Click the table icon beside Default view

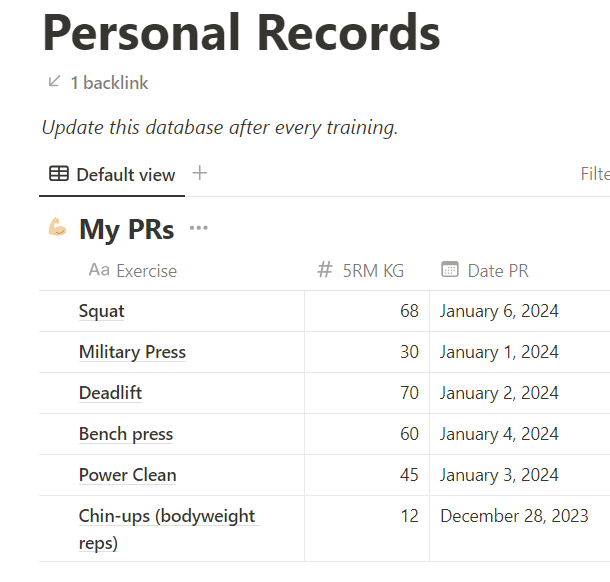(59, 174)
